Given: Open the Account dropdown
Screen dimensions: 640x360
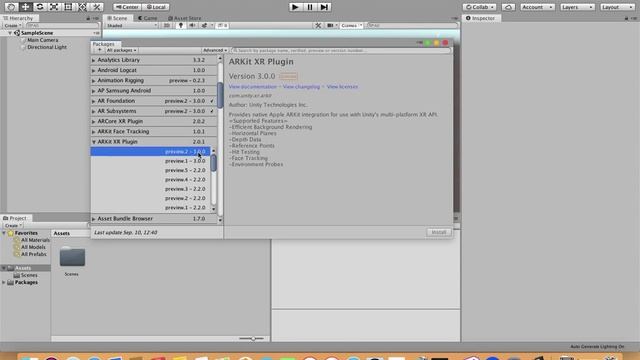Looking at the screenshot, I should click(537, 7).
